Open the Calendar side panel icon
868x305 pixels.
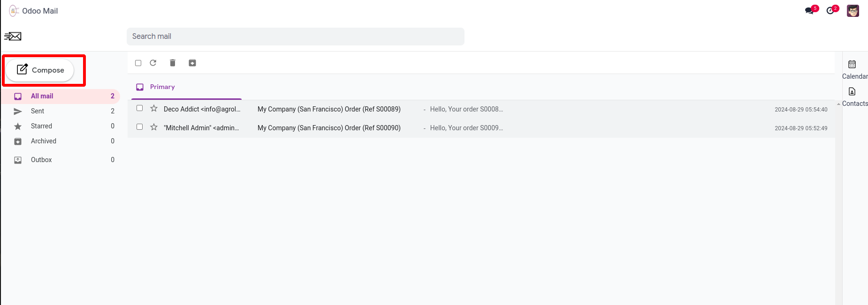point(852,64)
